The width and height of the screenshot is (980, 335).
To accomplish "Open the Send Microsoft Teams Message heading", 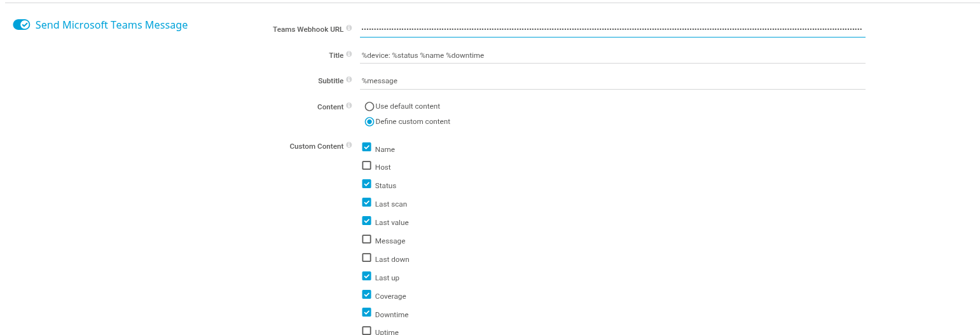I will pyautogui.click(x=111, y=25).
